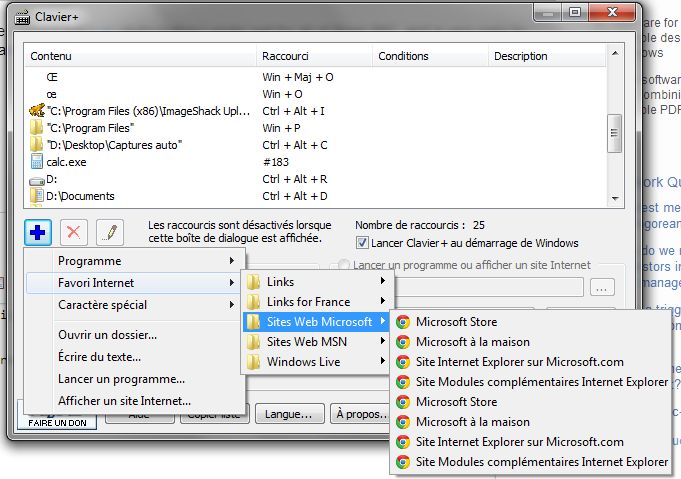681x479 pixels.
Task: Click the pencil edit shortcut button
Action: click(x=110, y=232)
